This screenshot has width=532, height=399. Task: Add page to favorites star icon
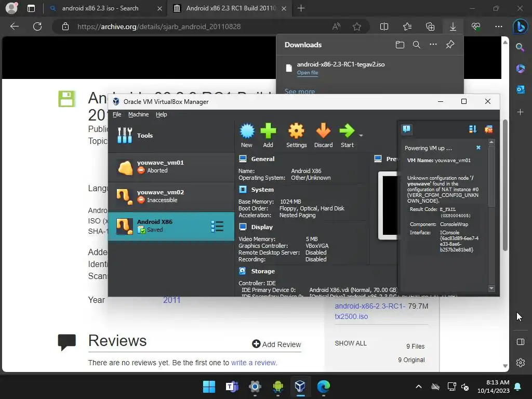coord(356,26)
